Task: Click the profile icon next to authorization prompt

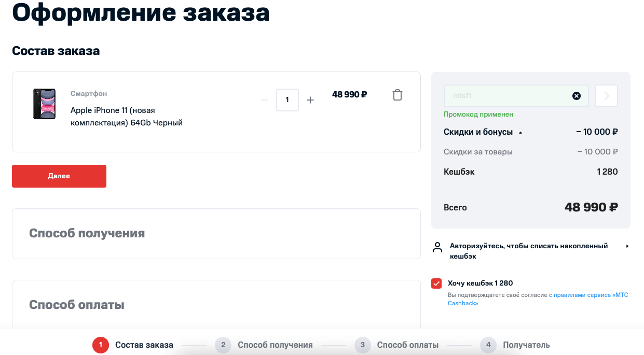Action: click(437, 247)
